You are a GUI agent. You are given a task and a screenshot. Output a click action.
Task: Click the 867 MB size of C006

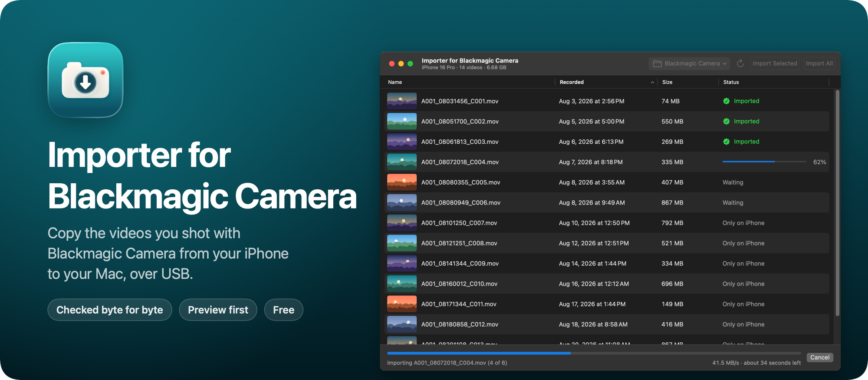(672, 203)
